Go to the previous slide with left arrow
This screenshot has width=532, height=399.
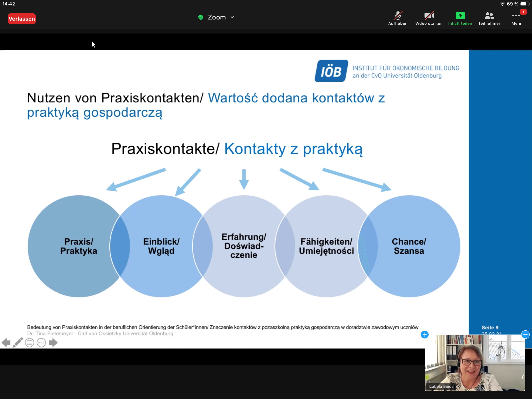click(x=6, y=343)
